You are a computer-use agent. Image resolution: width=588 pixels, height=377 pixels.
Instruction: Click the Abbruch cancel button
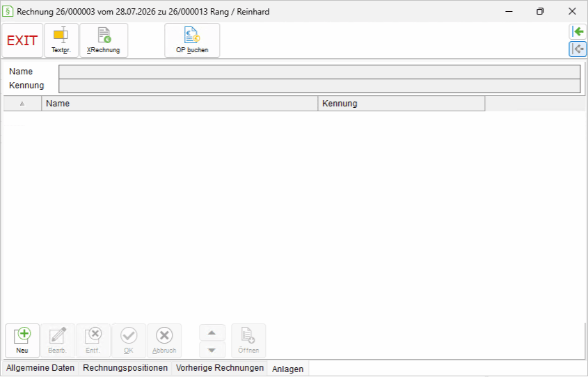tap(164, 341)
